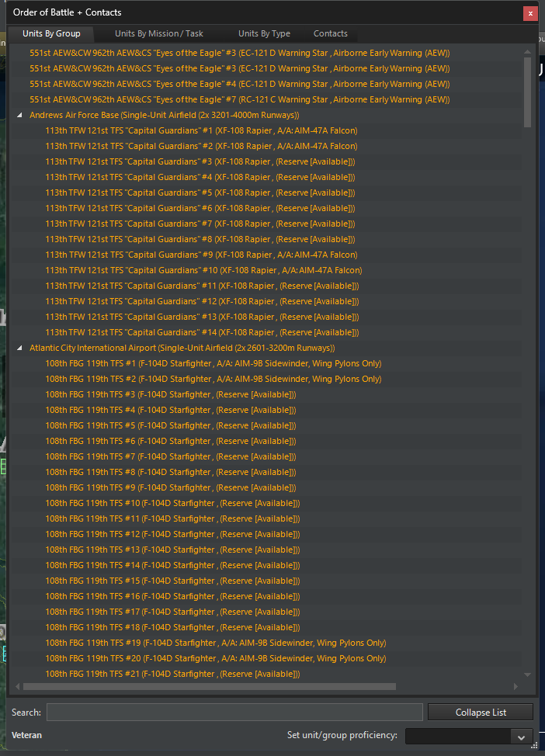Select 119th TFS #17 reserve Starfighter
Viewport: 545px width, 756px height.
pos(172,612)
